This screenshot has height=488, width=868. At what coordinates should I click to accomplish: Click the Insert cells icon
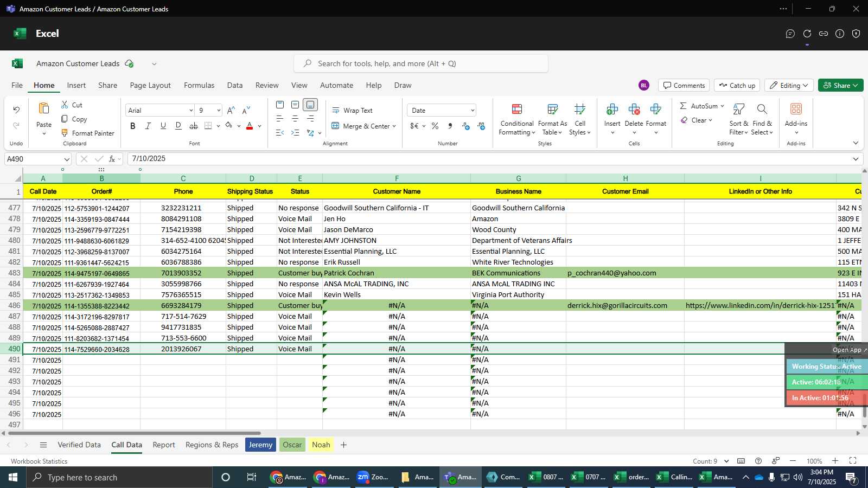[612, 110]
